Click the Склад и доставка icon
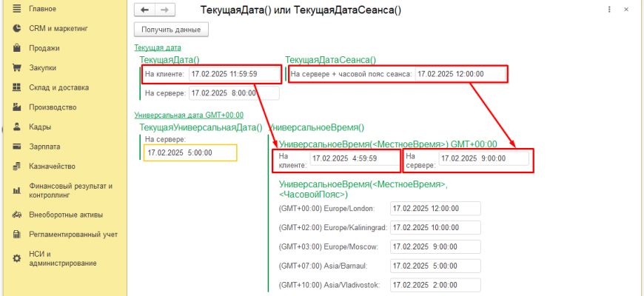644x296 pixels. tap(16, 87)
